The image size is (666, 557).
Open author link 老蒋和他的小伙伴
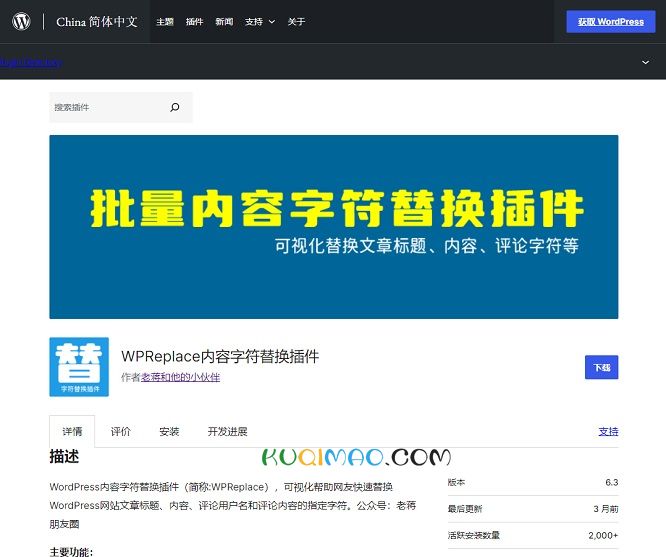point(181,377)
